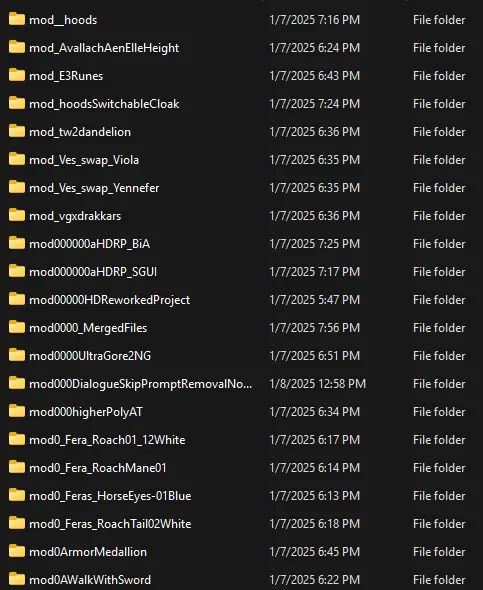483x590 pixels.
Task: Select the mod00000HDReworkedProject name
Action: pyautogui.click(x=110, y=300)
